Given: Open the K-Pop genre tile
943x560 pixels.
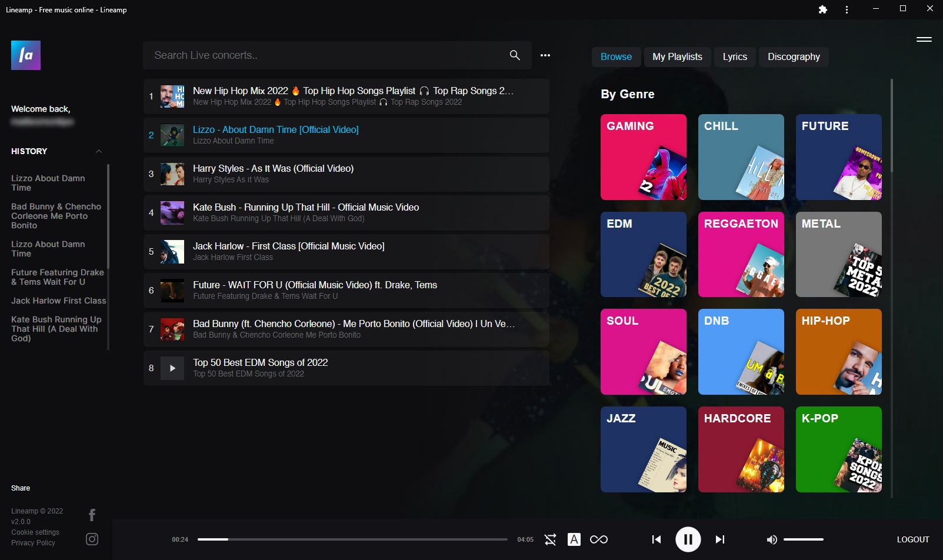Looking at the screenshot, I should (x=839, y=449).
